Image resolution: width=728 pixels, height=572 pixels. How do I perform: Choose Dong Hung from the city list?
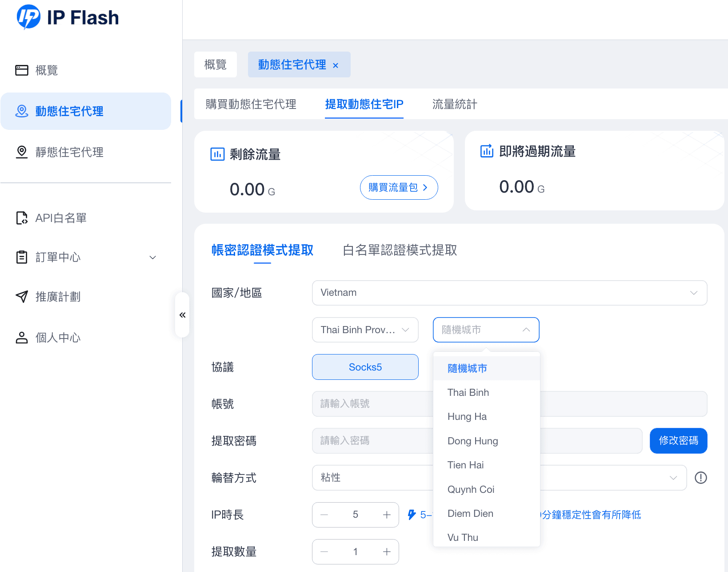coord(472,441)
